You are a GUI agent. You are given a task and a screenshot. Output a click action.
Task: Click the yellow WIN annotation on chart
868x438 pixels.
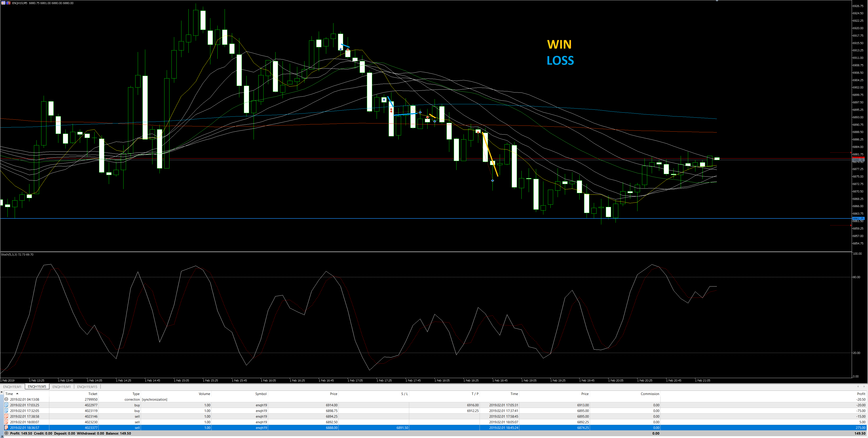tap(559, 45)
